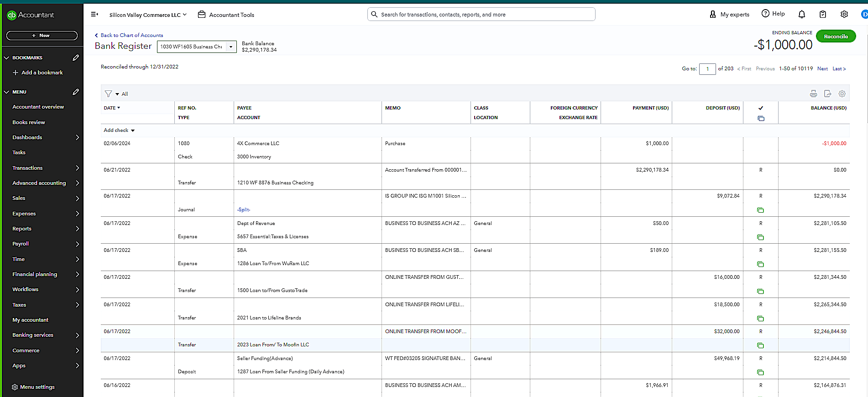Image resolution: width=868 pixels, height=397 pixels.
Task: Collapse the left navigation menu icon
Action: [94, 15]
